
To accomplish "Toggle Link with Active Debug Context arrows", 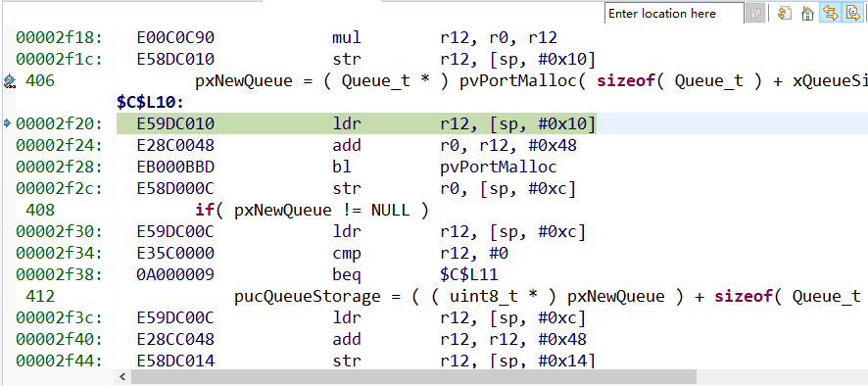I will 829,13.
